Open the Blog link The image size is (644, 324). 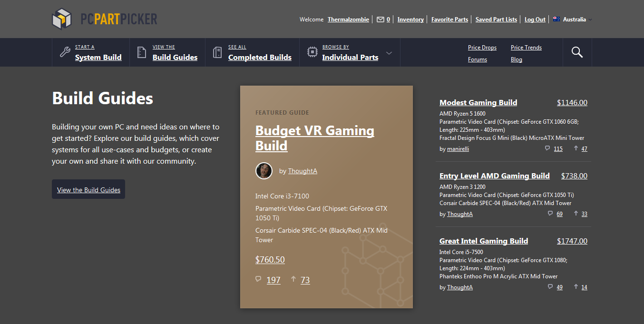517,59
